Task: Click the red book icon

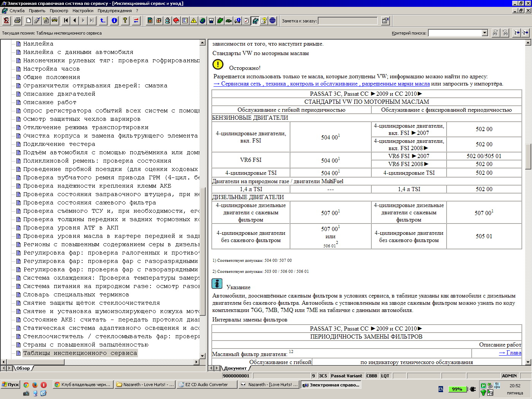Action: [176, 21]
